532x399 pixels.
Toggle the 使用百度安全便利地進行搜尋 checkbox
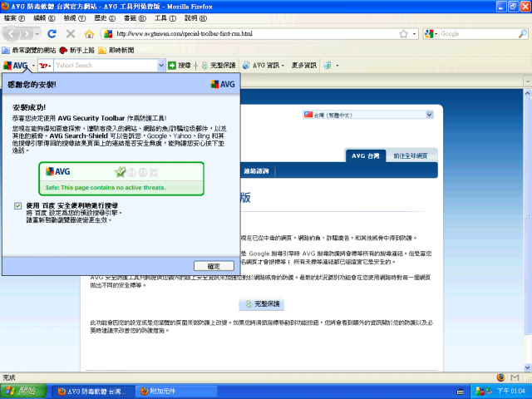[x=18, y=206]
